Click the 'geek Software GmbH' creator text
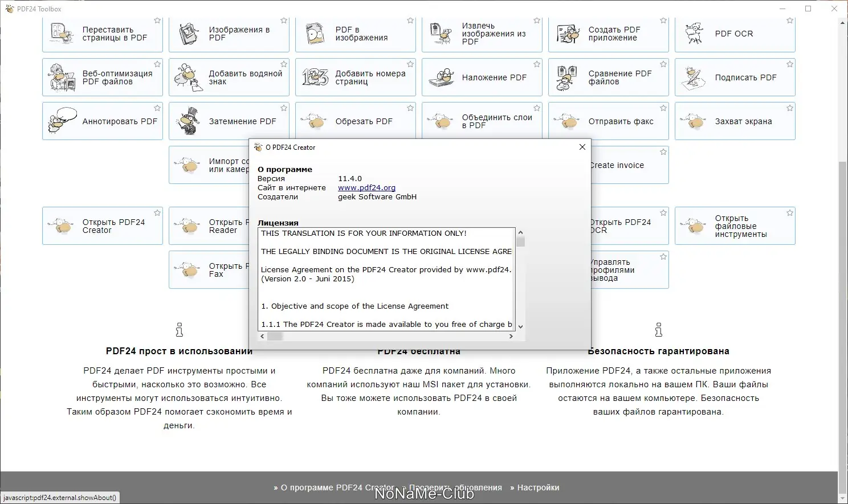 tap(377, 197)
